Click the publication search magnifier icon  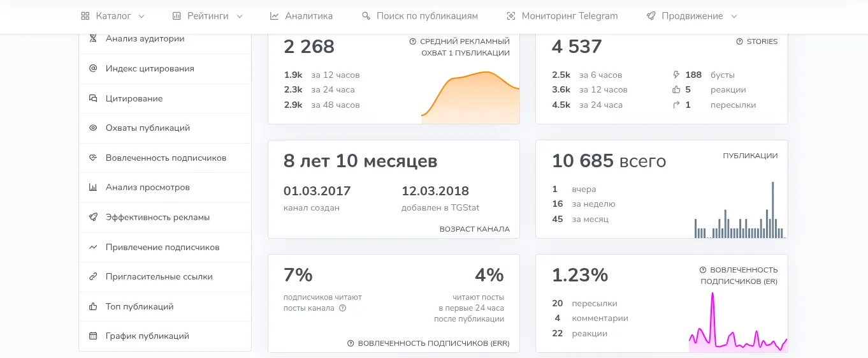click(366, 16)
